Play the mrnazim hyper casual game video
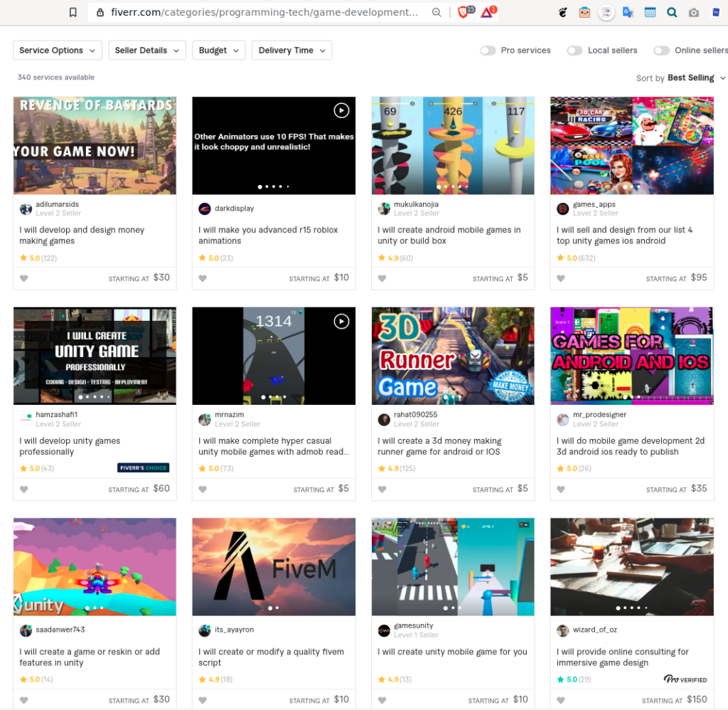This screenshot has width=728, height=710. pyautogui.click(x=341, y=322)
